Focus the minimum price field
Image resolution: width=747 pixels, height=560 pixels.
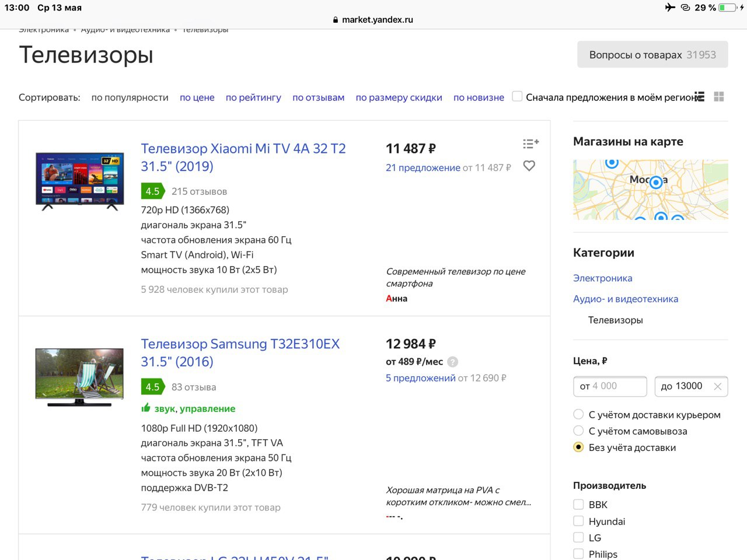pos(610,386)
